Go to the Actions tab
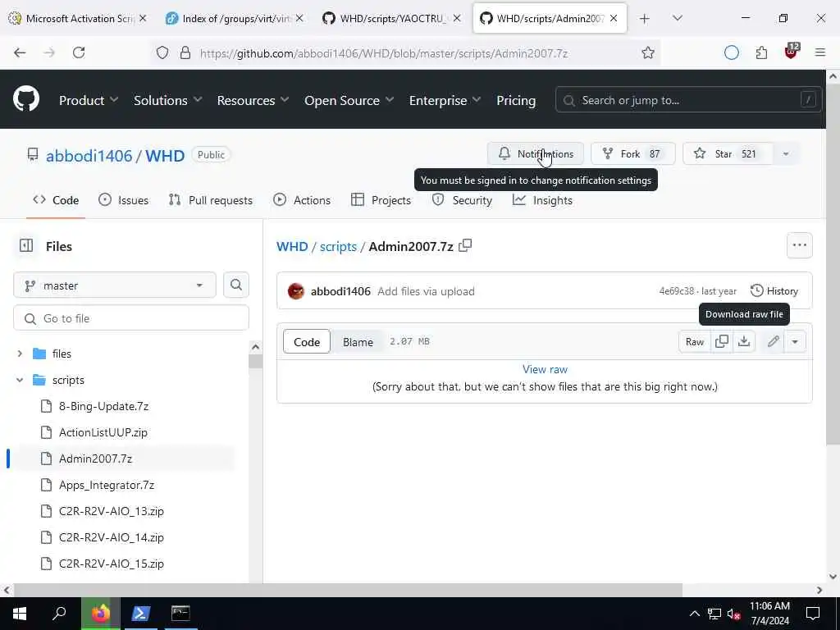The width and height of the screenshot is (840, 630). [302, 200]
